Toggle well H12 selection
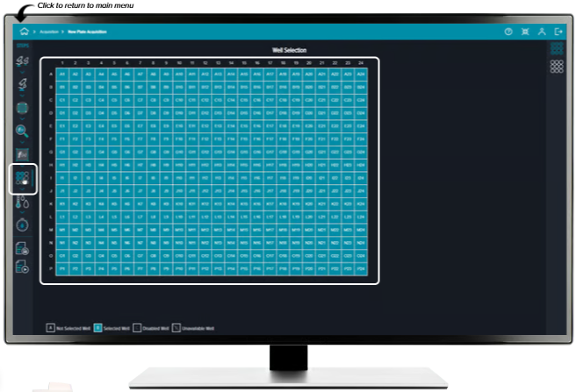576x392 pixels. (205, 165)
